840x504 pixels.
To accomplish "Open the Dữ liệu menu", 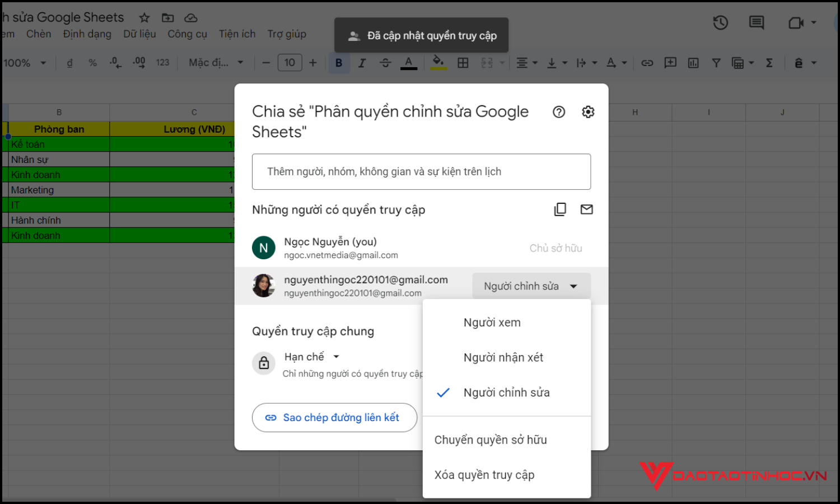I will pyautogui.click(x=139, y=34).
